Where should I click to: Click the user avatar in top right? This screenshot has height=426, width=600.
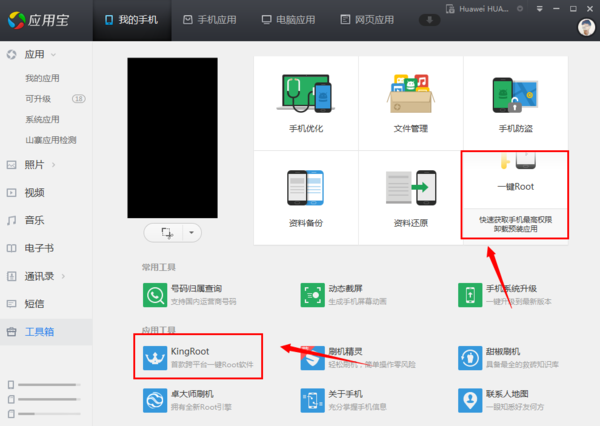586,27
